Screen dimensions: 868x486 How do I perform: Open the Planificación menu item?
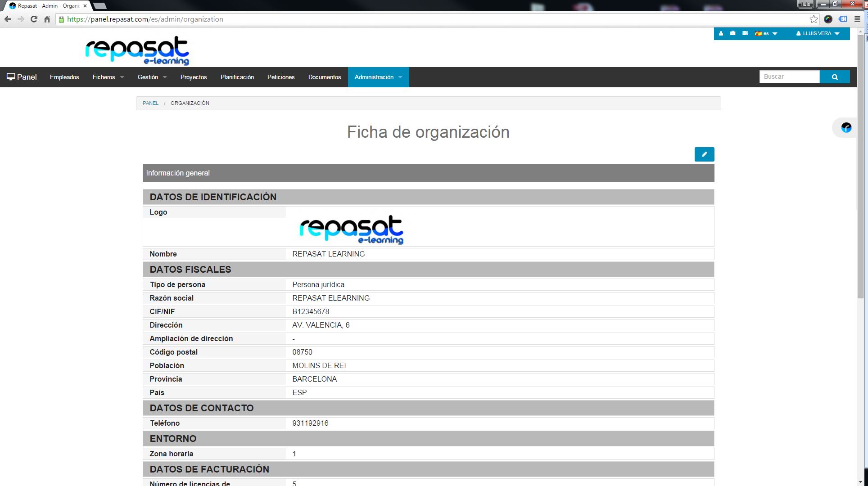click(x=237, y=77)
